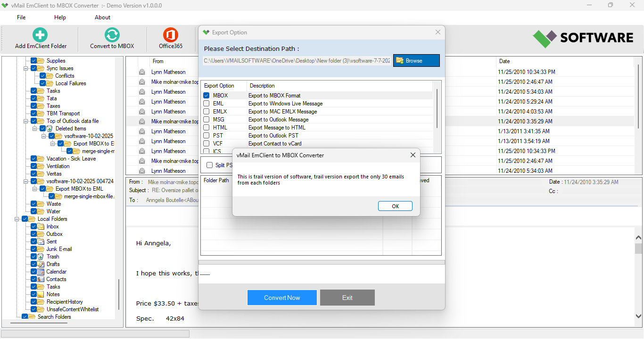Open the File menu

(21, 17)
